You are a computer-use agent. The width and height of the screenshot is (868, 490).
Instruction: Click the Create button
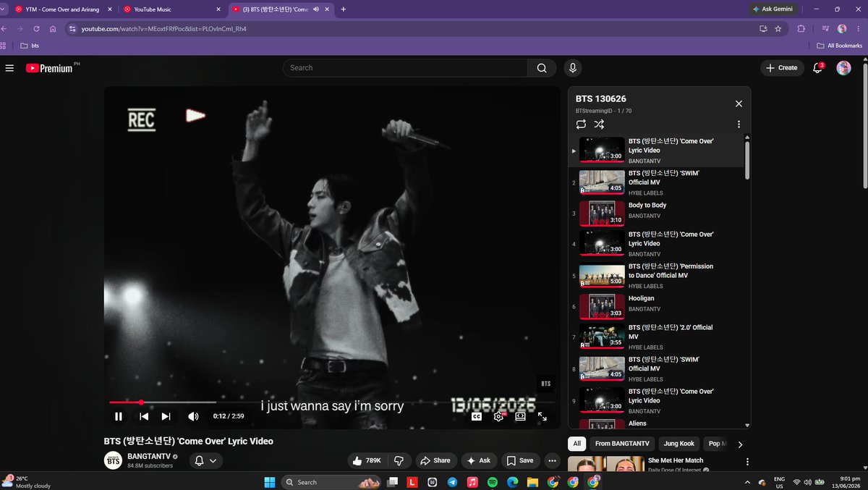781,68
